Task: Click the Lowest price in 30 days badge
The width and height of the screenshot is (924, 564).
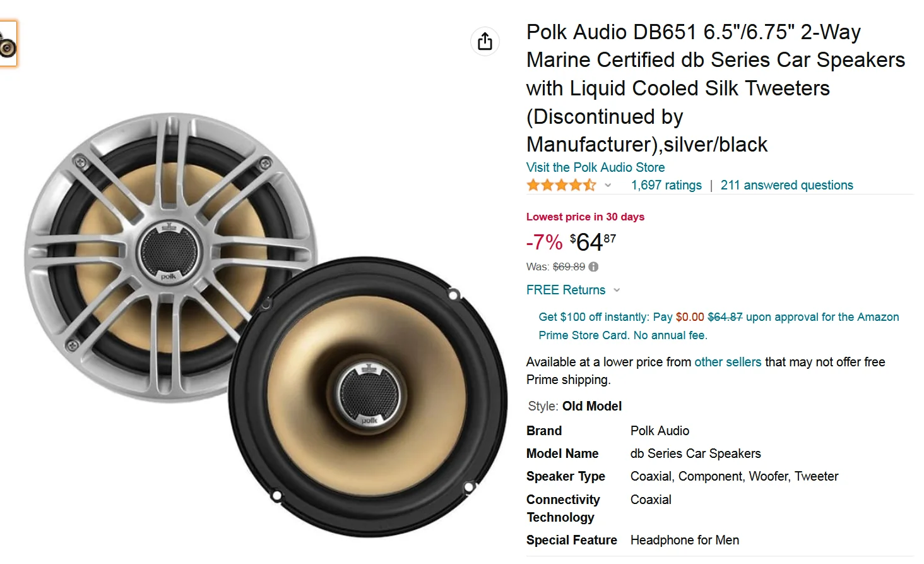Action: point(585,217)
